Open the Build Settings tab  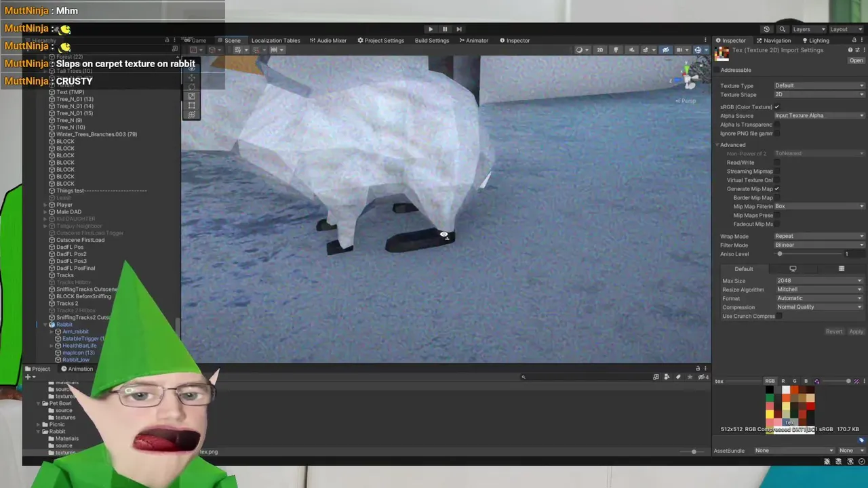coord(432,41)
